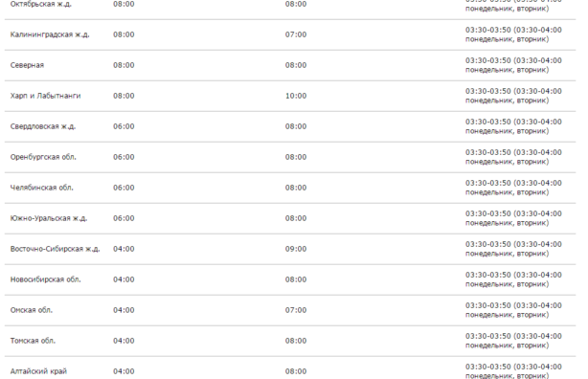Select the Северная region name
This screenshot has width=588, height=379.
pyautogui.click(x=27, y=65)
